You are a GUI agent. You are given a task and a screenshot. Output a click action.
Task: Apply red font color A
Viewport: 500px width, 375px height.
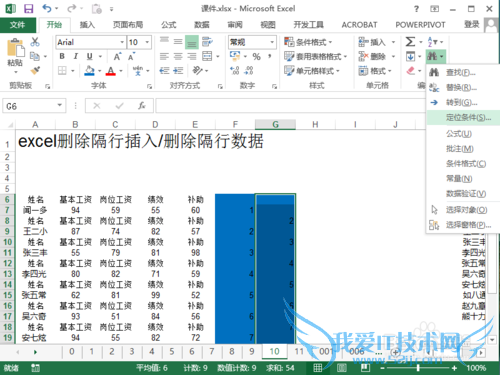coord(111,71)
